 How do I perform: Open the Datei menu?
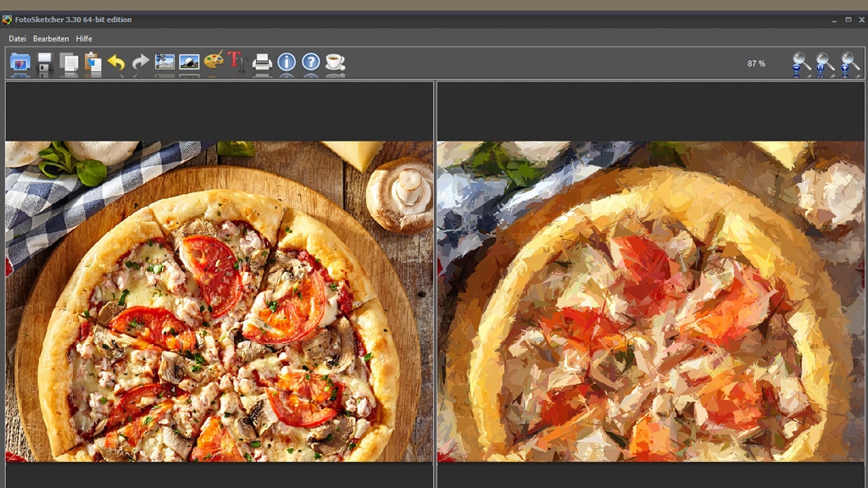(x=17, y=39)
